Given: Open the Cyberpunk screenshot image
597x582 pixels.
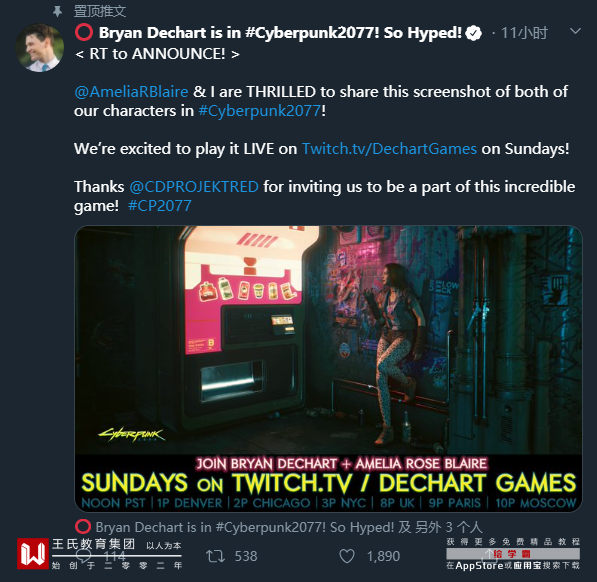Looking at the screenshot, I should 328,368.
